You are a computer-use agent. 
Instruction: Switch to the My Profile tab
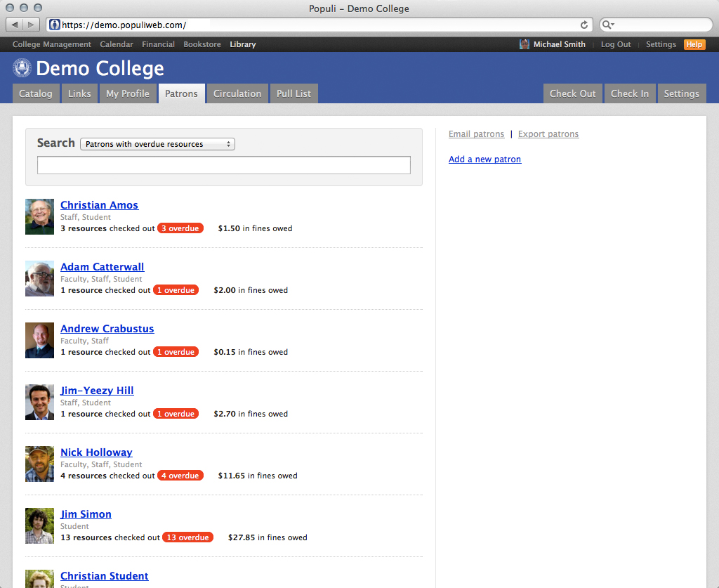click(x=128, y=93)
